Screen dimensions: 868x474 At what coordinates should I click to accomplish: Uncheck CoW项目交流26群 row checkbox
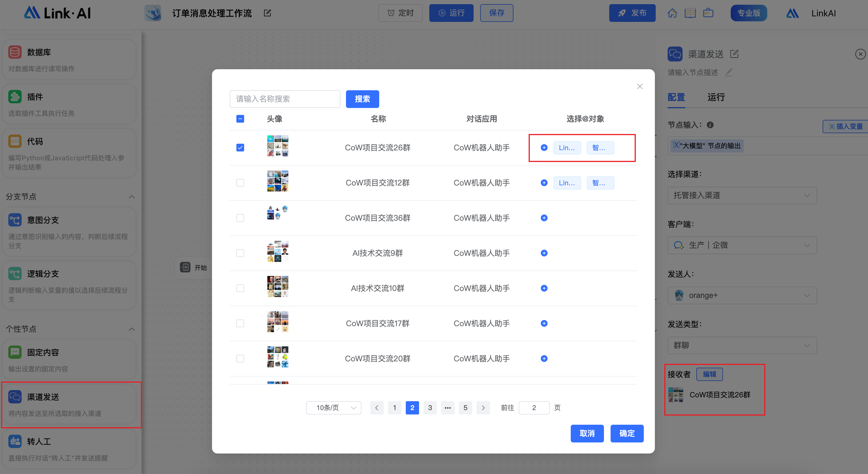tap(240, 148)
